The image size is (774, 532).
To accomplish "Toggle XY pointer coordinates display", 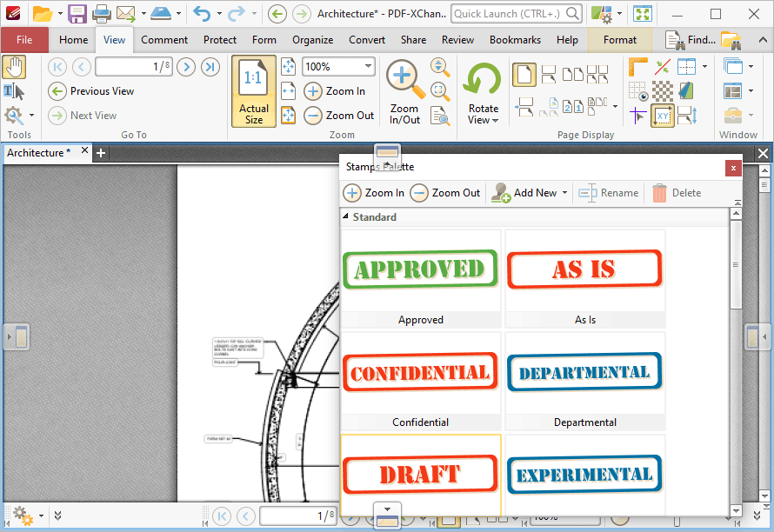I will (x=663, y=116).
